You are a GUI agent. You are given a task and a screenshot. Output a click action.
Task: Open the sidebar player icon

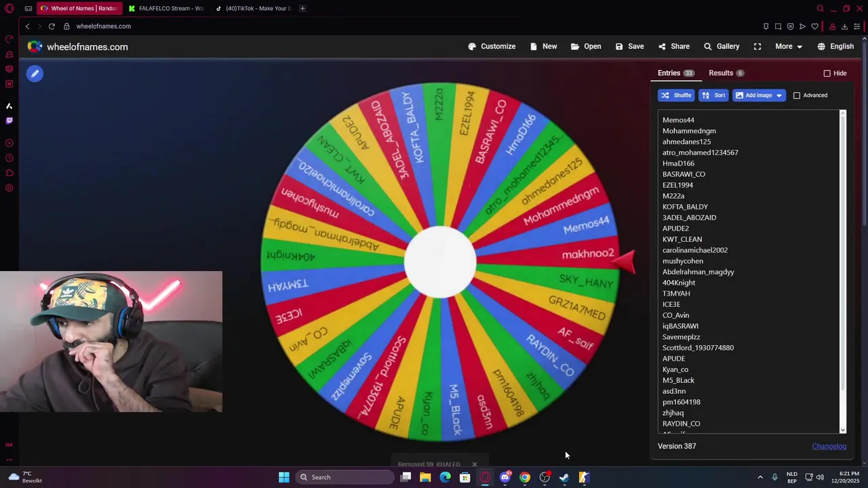pos(9,143)
